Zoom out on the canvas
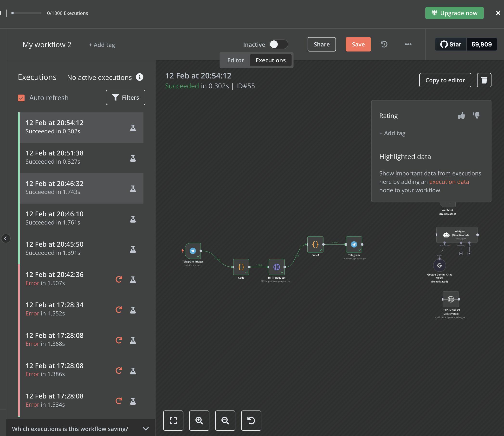Image resolution: width=504 pixels, height=436 pixels. [x=225, y=420]
